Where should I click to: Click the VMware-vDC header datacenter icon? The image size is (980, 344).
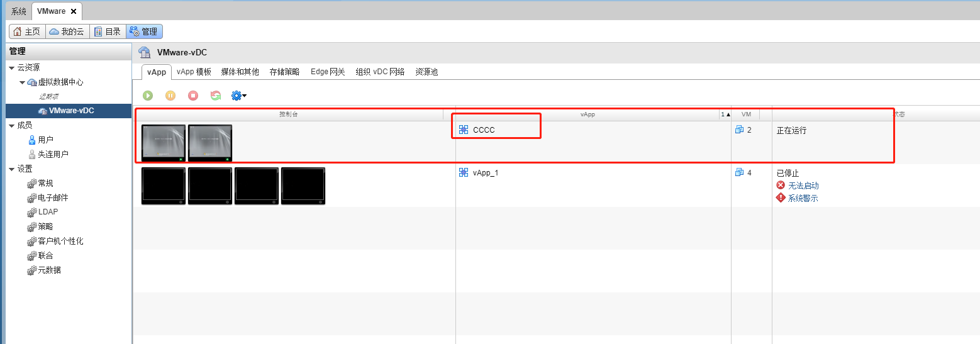145,52
